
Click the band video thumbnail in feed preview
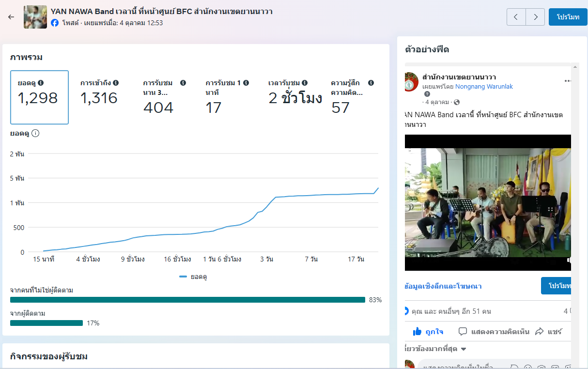(488, 202)
